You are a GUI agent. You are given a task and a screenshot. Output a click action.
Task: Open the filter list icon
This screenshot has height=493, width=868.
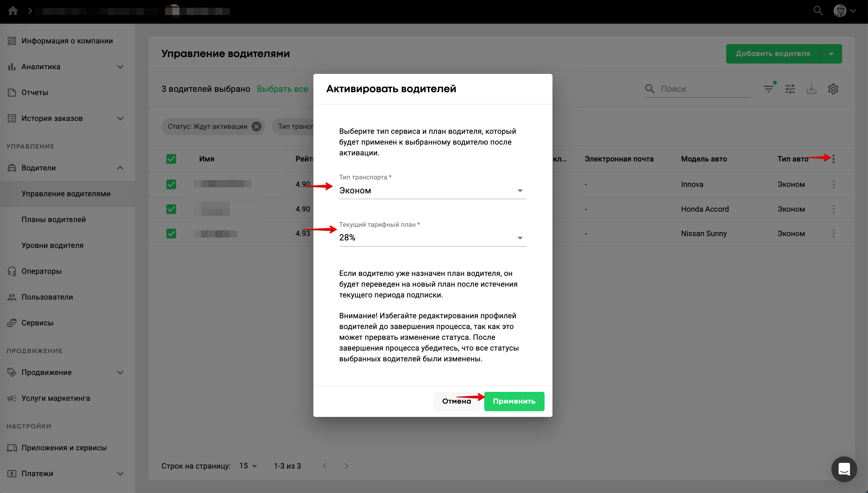(768, 89)
